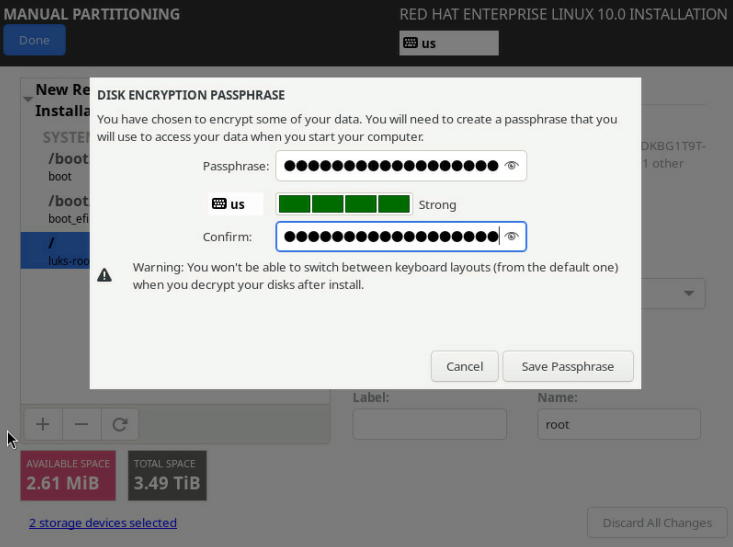Screen dimensions: 733x547
Task: Select the /boot mount point entry
Action: (55, 167)
